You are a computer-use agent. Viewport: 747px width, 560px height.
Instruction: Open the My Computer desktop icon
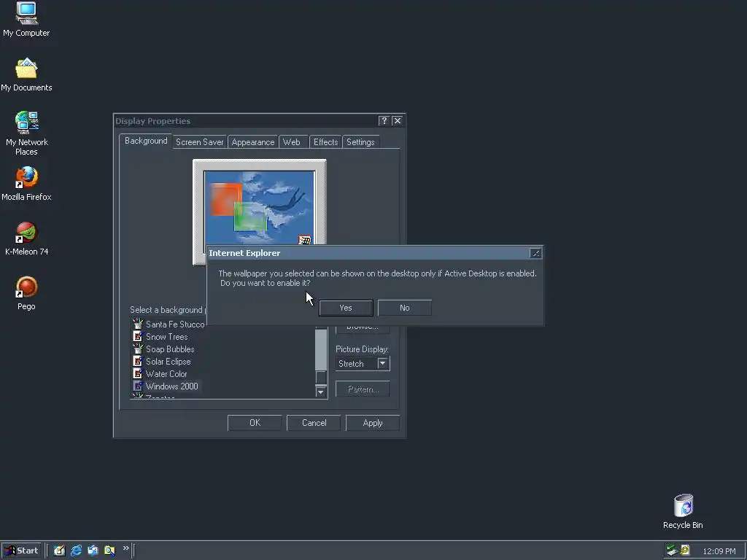26,19
